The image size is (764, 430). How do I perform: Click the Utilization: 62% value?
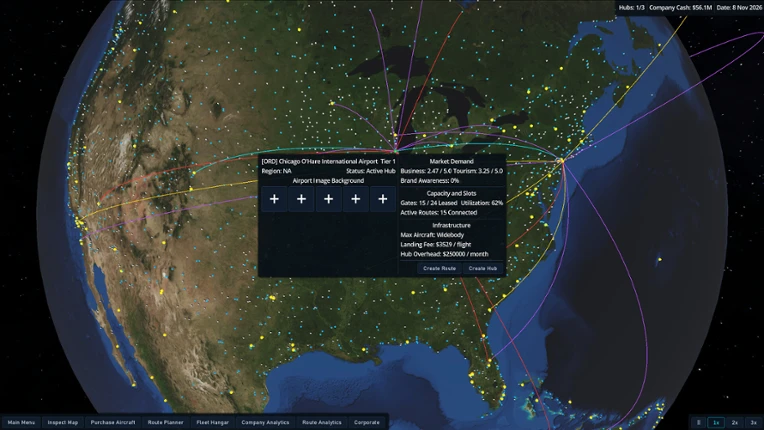point(482,203)
